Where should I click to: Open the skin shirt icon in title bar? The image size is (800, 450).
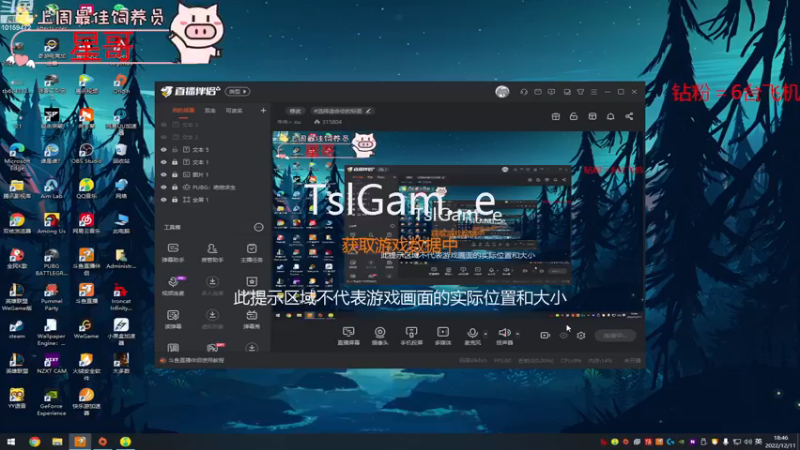(x=581, y=92)
